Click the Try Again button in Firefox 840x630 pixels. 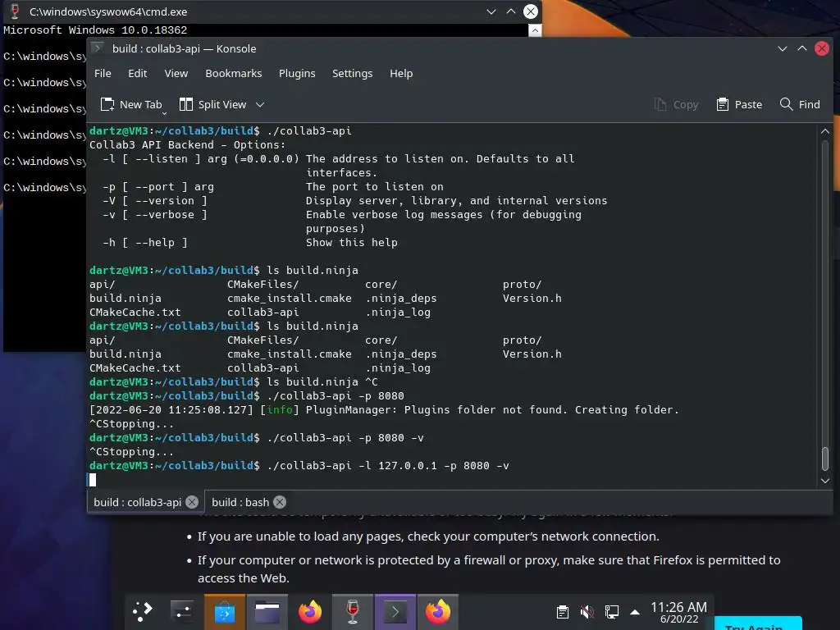pos(758,624)
